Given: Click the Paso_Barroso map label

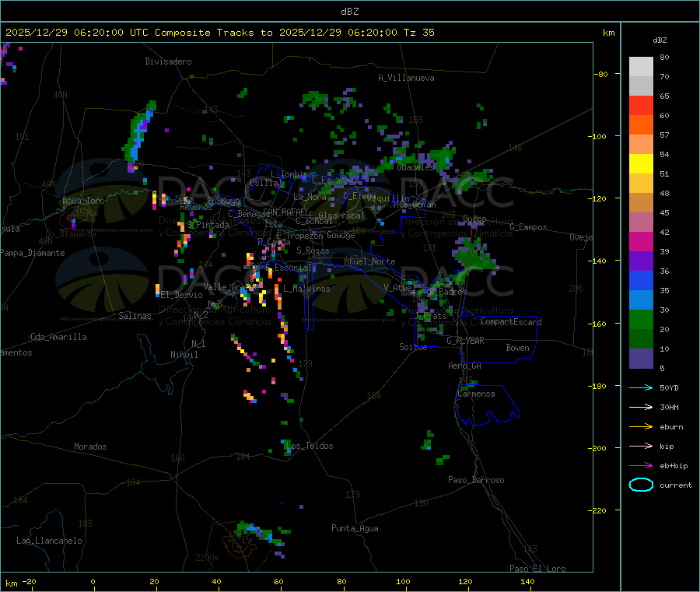Looking at the screenshot, I should click(x=476, y=480).
